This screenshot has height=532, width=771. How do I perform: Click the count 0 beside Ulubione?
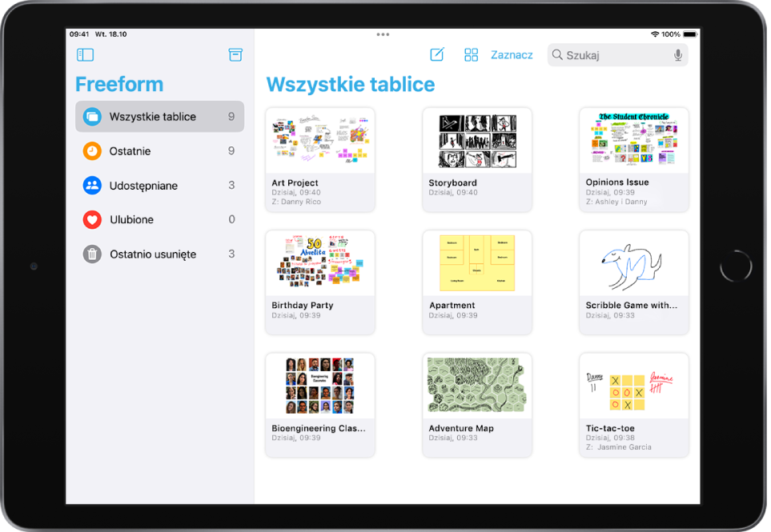tap(231, 219)
